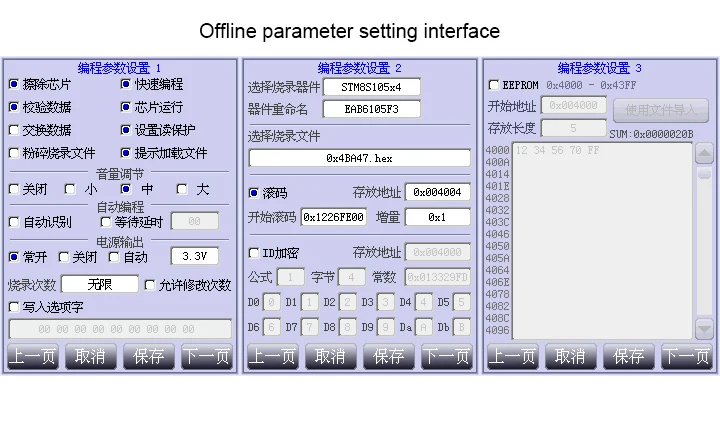
Task: Click 公式 formula field value 1
Action: (x=290, y=277)
